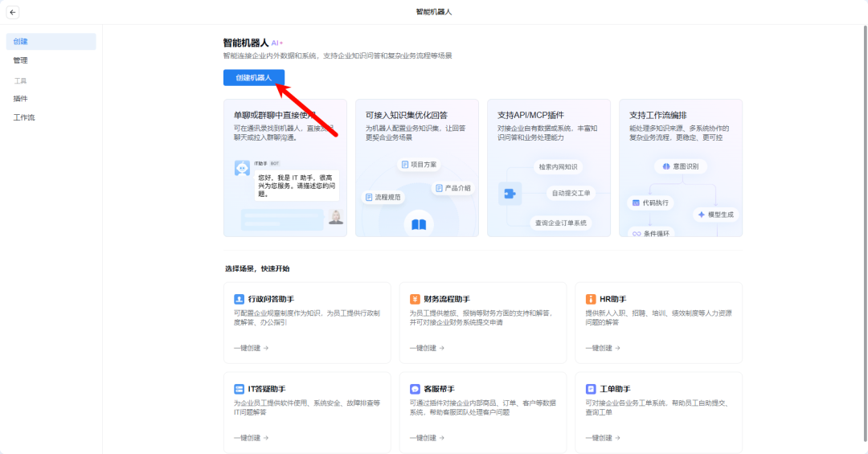
Task: Click 一键创建 under IT答疑助手
Action: [x=251, y=438]
